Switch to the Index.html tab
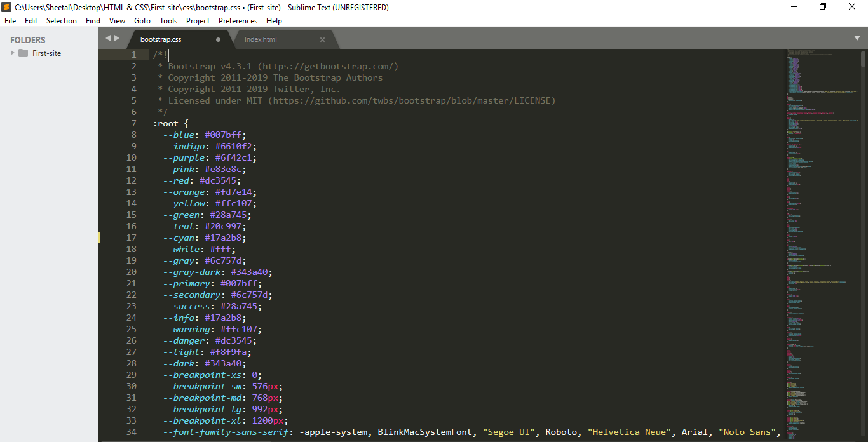This screenshot has width=868, height=442. tap(261, 39)
